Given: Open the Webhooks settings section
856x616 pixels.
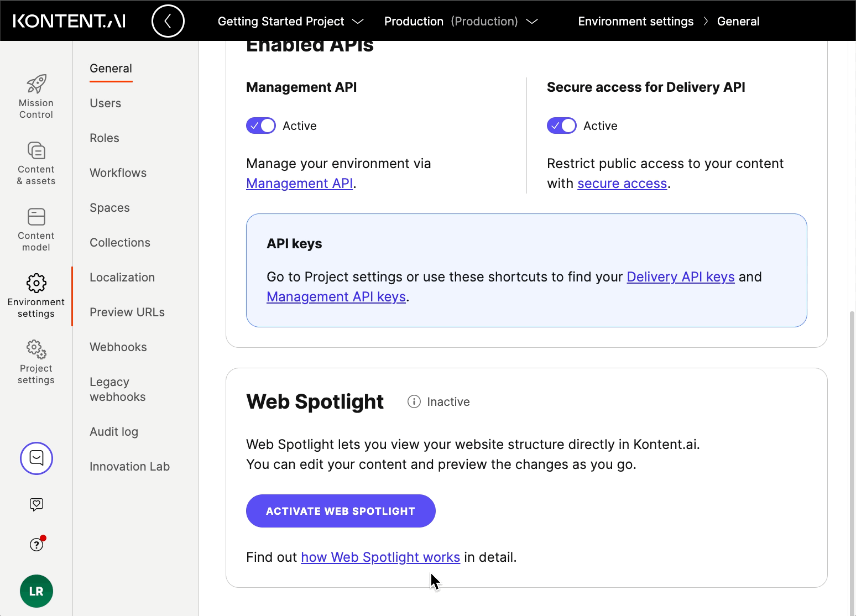Looking at the screenshot, I should (118, 347).
